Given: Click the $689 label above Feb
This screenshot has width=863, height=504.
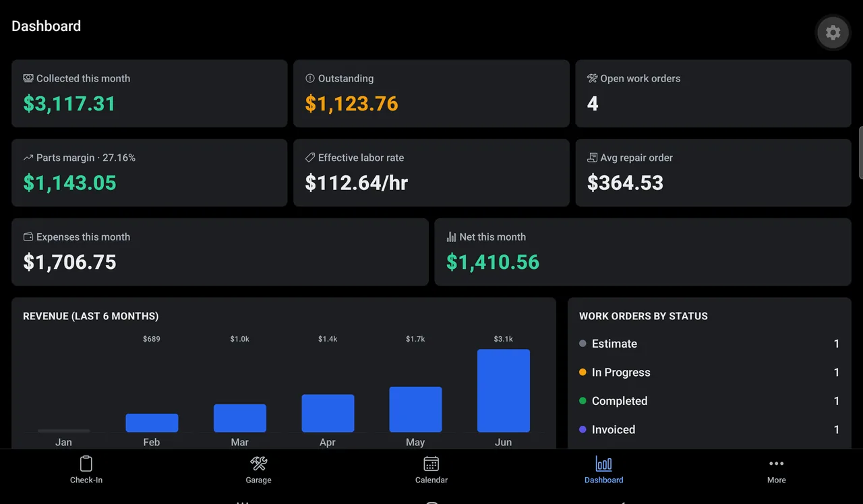Looking at the screenshot, I should (152, 339).
